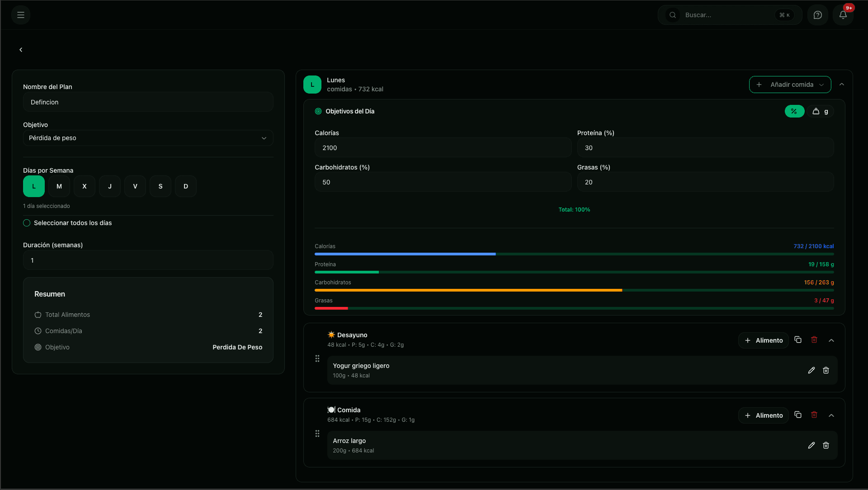The height and width of the screenshot is (490, 868).
Task: Select Miércoles day button X
Action: tap(85, 186)
